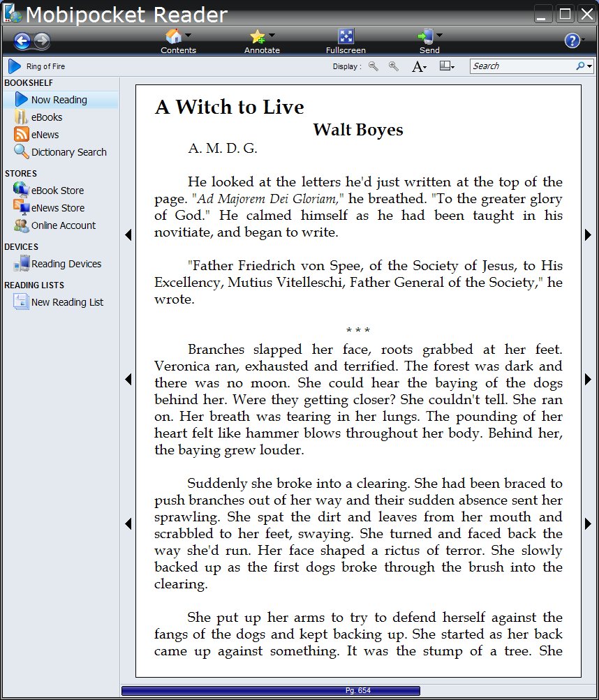Click the Annotate star icon
Viewport: 599px width, 700px height.
point(258,36)
